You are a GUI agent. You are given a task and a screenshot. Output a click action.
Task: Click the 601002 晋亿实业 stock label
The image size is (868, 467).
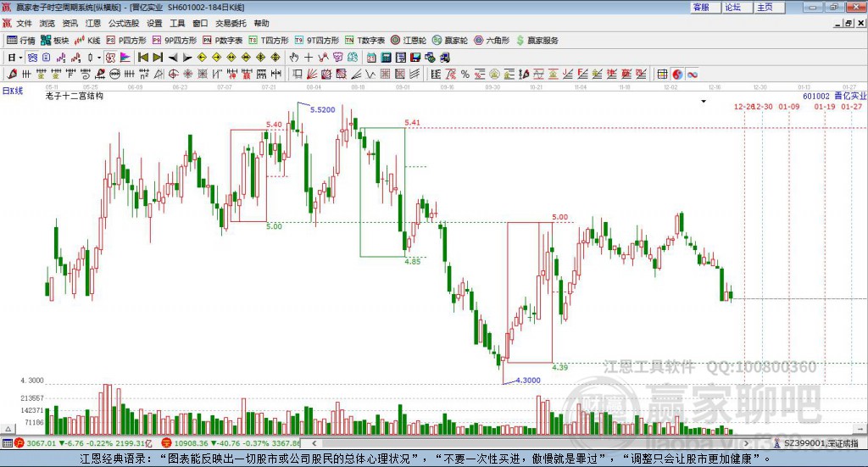[835, 97]
